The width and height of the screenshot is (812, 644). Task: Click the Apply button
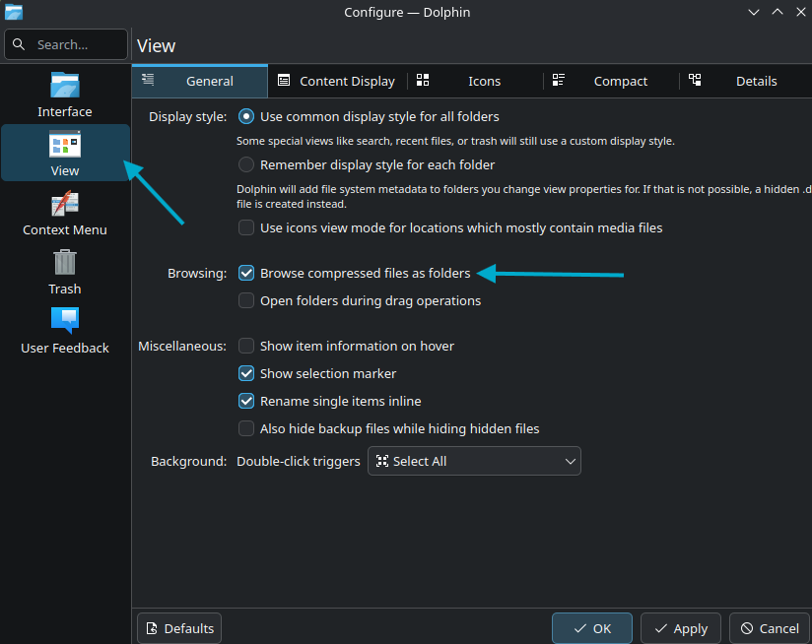(681, 628)
